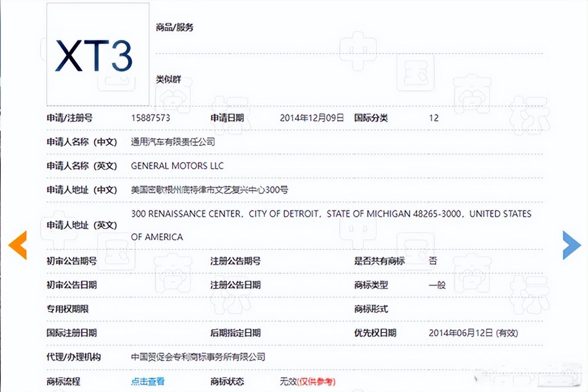Select the 申请人名称 (英文) label

point(82,166)
